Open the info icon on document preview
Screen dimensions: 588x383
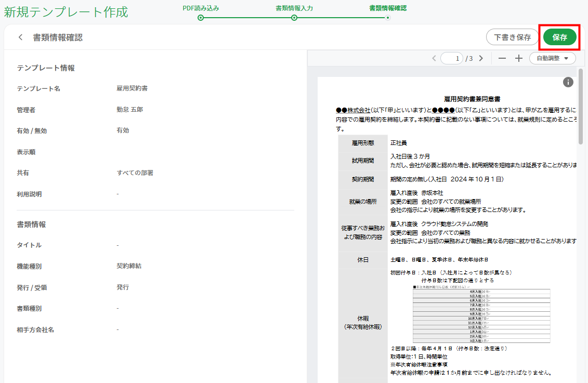tap(568, 82)
